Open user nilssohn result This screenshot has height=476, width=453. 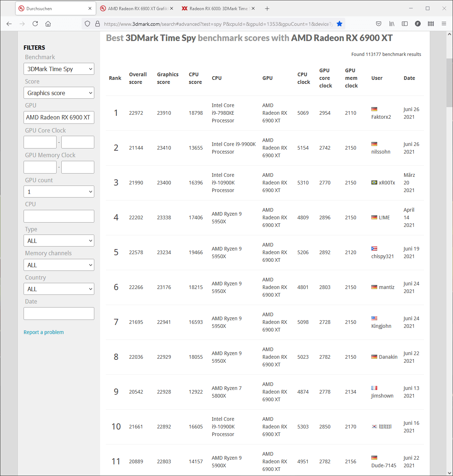coord(381,152)
